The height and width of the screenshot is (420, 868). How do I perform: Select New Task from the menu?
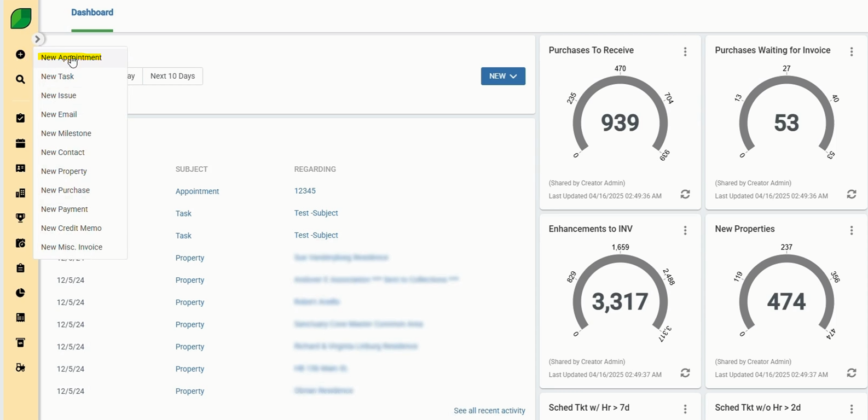[80, 77]
